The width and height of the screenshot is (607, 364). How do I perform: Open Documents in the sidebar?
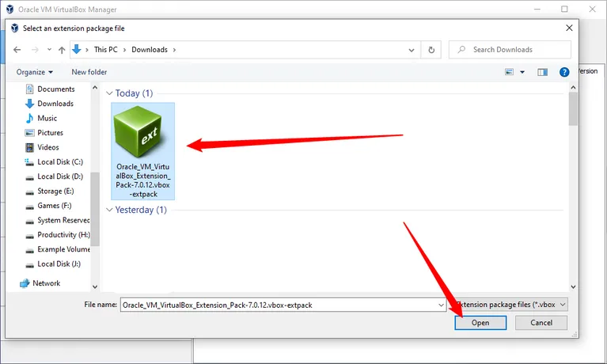pos(50,89)
